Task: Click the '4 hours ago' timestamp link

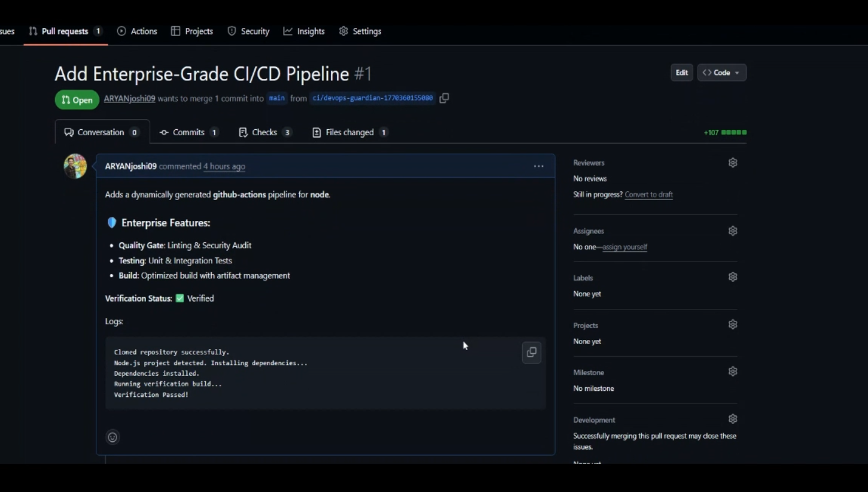Action: click(x=224, y=166)
